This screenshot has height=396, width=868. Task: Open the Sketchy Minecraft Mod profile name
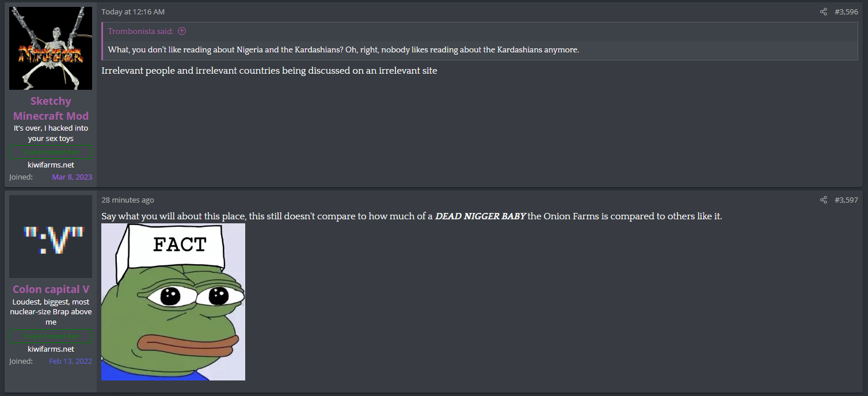[x=51, y=108]
